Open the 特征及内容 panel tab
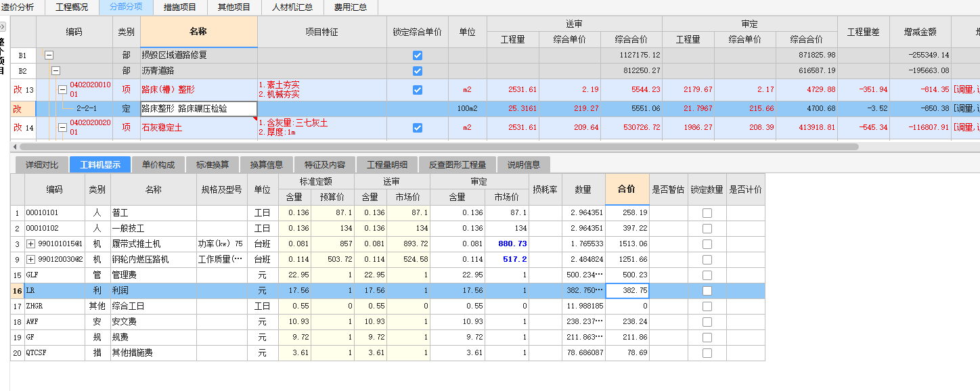 tap(325, 164)
